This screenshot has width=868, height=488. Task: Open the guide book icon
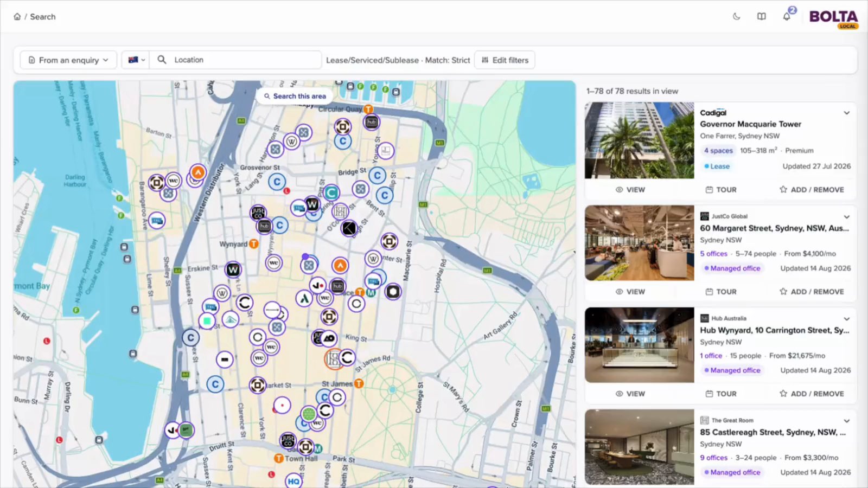coord(762,16)
